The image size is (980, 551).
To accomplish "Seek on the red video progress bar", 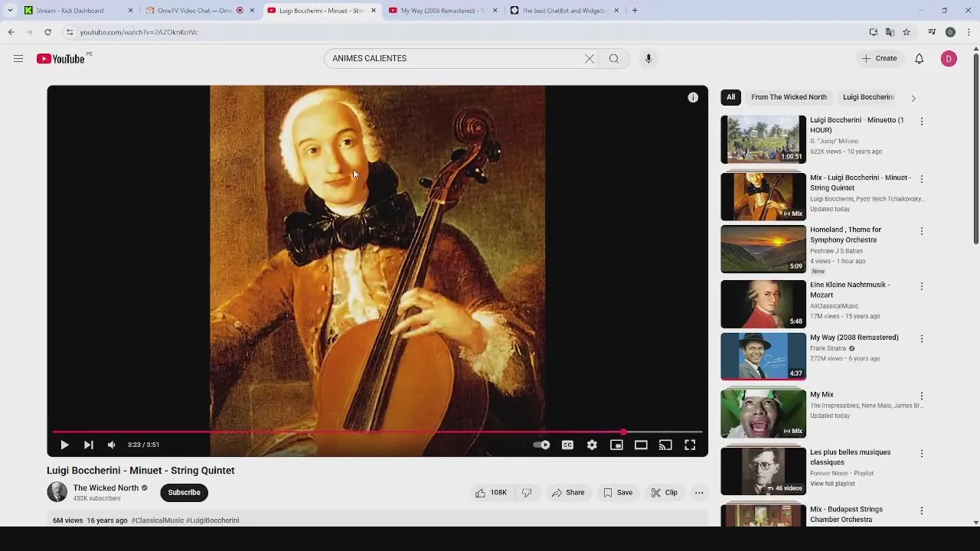I will pyautogui.click(x=377, y=432).
